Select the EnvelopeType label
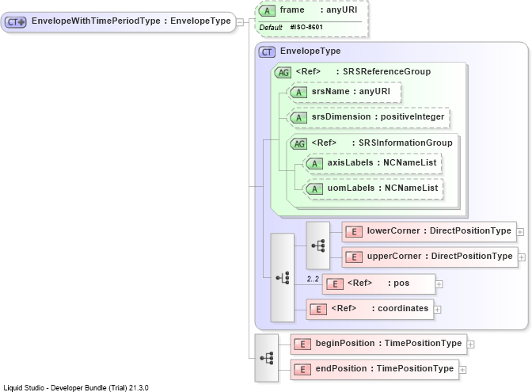 (x=310, y=51)
